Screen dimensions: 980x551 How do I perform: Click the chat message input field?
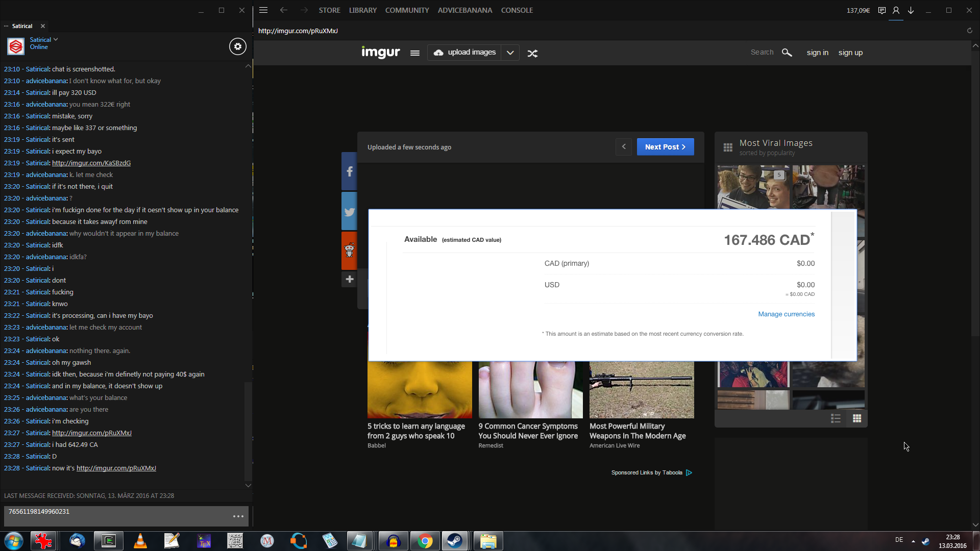117,516
